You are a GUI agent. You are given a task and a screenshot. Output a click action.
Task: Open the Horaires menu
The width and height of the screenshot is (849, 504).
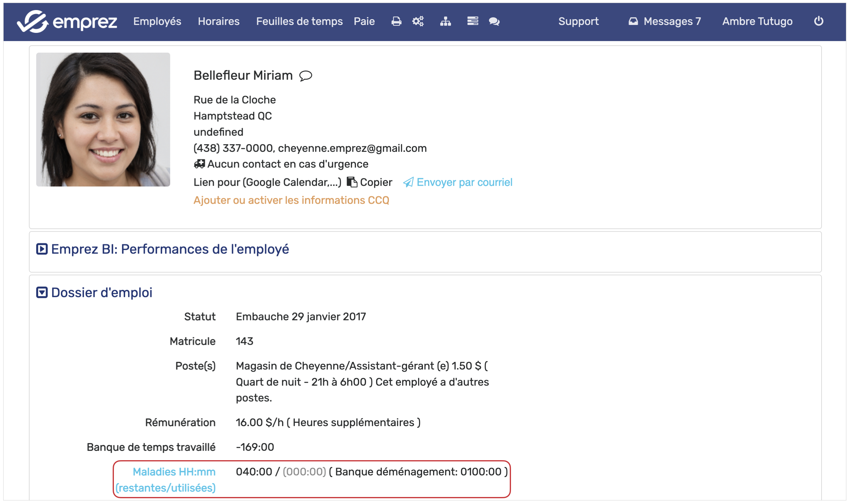[218, 21]
